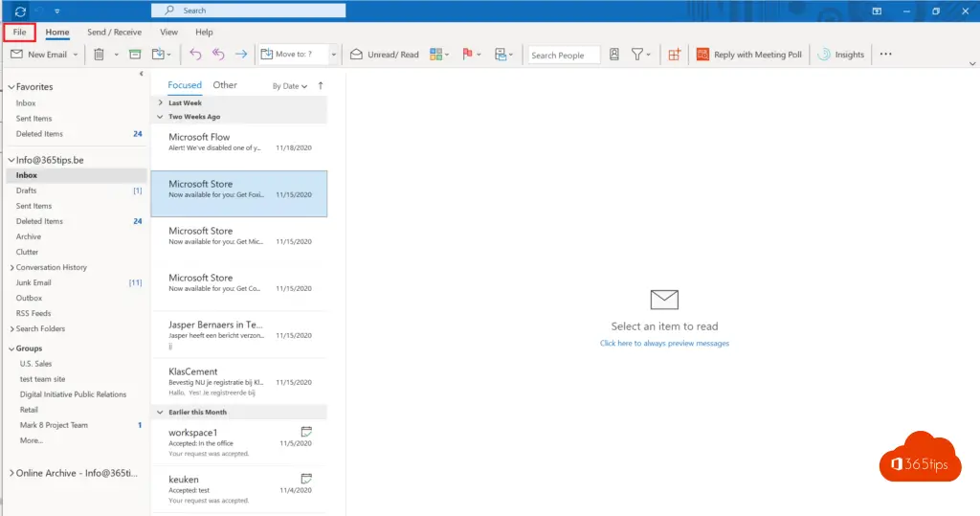Screen dimensions: 980x516
Task: Click the Delete trash can icon
Action: [x=99, y=55]
